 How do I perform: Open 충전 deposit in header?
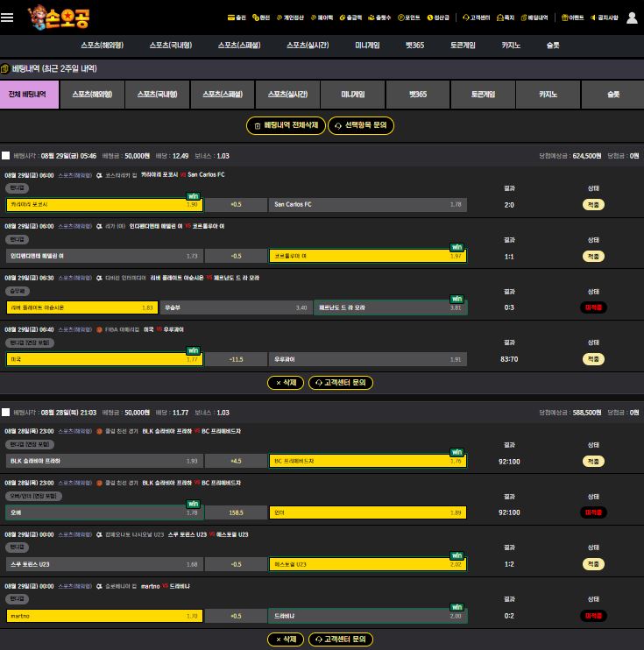pyautogui.click(x=237, y=18)
